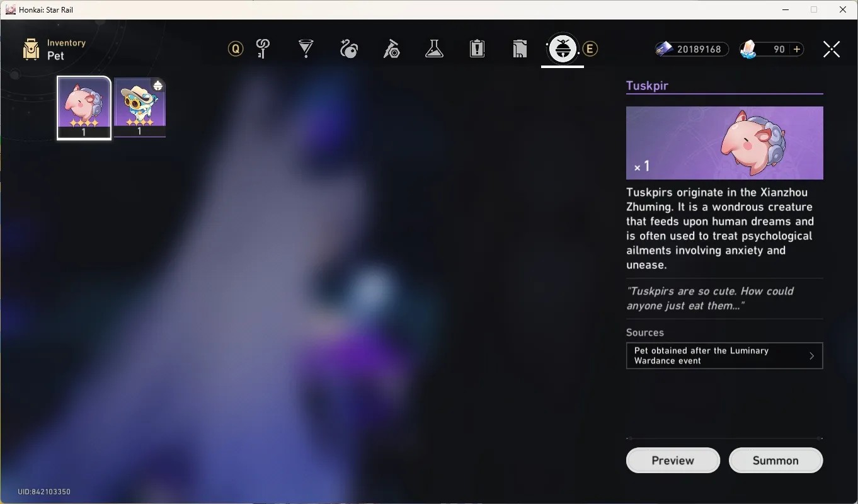Click the Q previous-tab key hint
The width and height of the screenshot is (858, 504).
[236, 49]
